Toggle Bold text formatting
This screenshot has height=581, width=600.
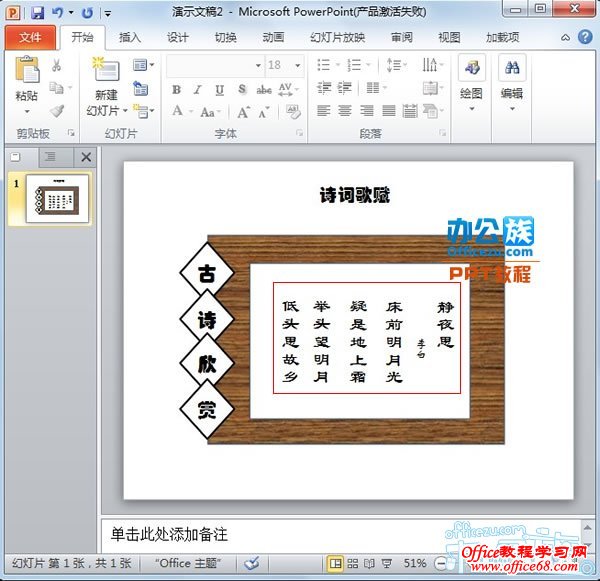(176, 89)
